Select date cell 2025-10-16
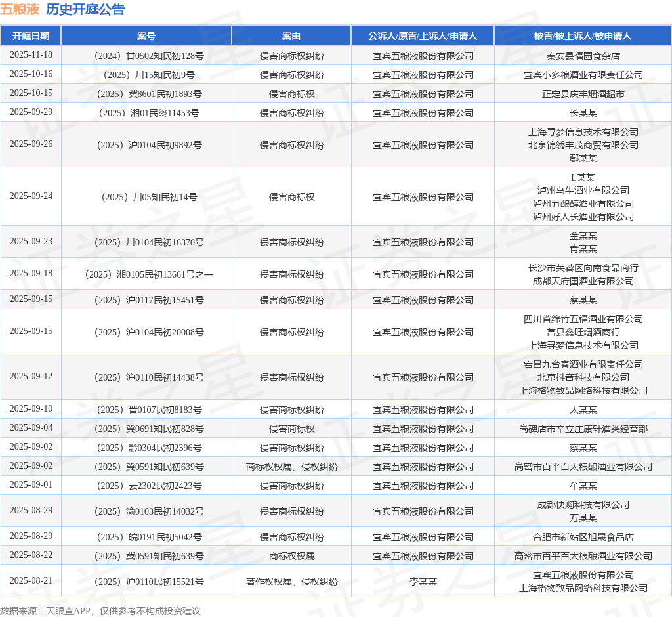Viewport: 672px width, 617px height. pyautogui.click(x=31, y=74)
